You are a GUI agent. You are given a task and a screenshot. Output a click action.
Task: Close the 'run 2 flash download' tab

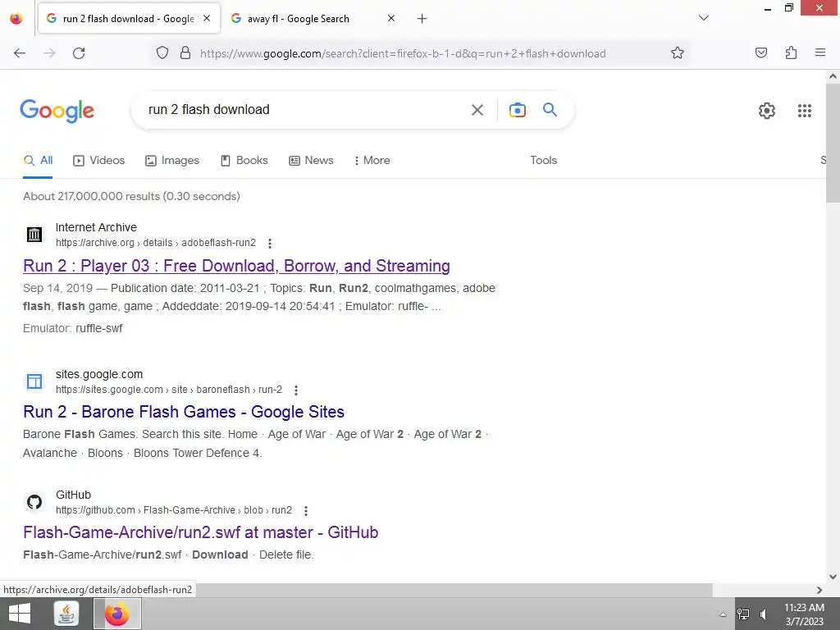pyautogui.click(x=207, y=18)
